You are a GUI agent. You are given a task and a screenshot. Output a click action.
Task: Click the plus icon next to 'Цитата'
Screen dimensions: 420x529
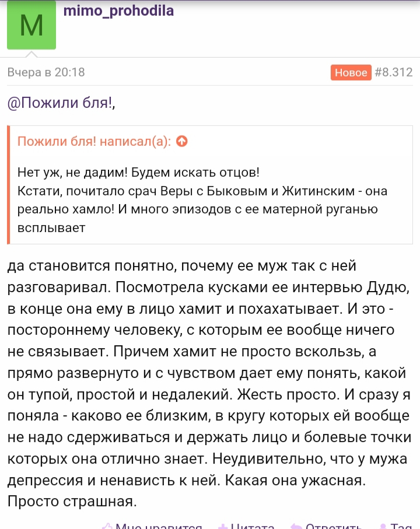(223, 527)
